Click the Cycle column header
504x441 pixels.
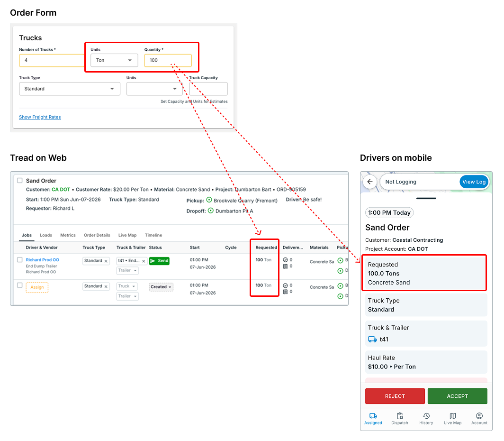tap(231, 248)
